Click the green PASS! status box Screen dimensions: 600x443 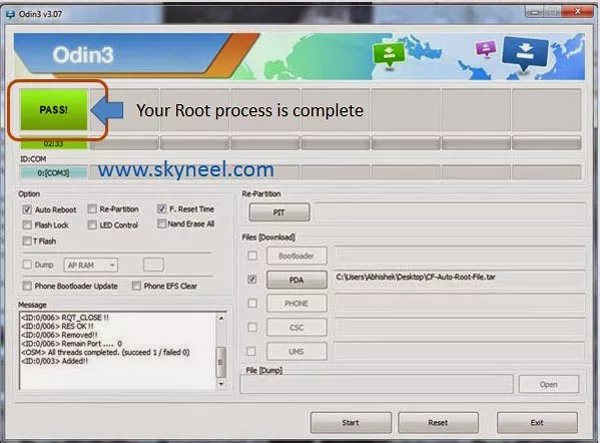pyautogui.click(x=54, y=110)
